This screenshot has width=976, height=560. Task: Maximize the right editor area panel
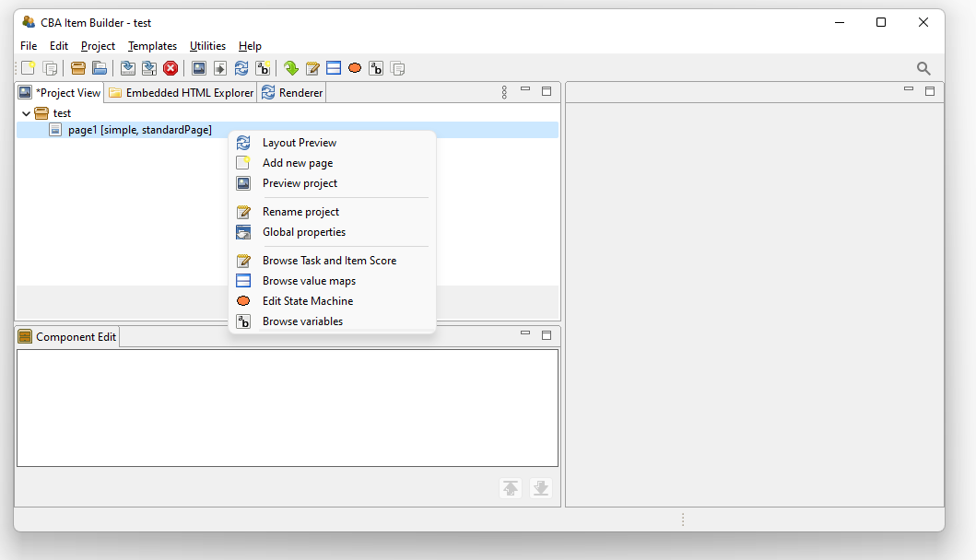(x=929, y=90)
